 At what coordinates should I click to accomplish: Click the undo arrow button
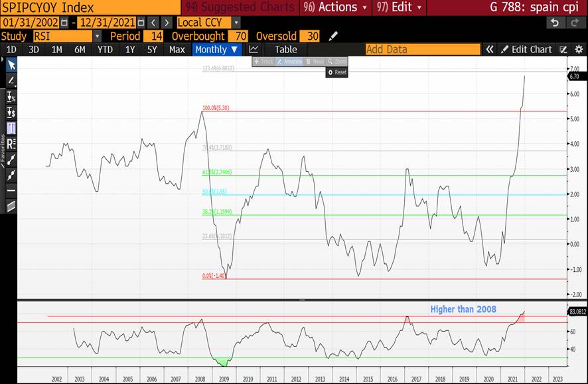[554, 23]
